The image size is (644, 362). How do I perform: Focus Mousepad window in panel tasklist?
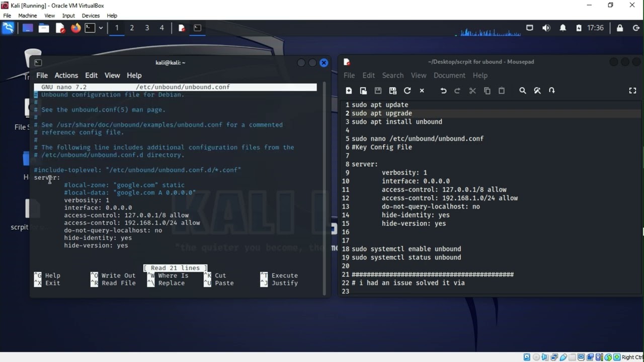point(182,28)
